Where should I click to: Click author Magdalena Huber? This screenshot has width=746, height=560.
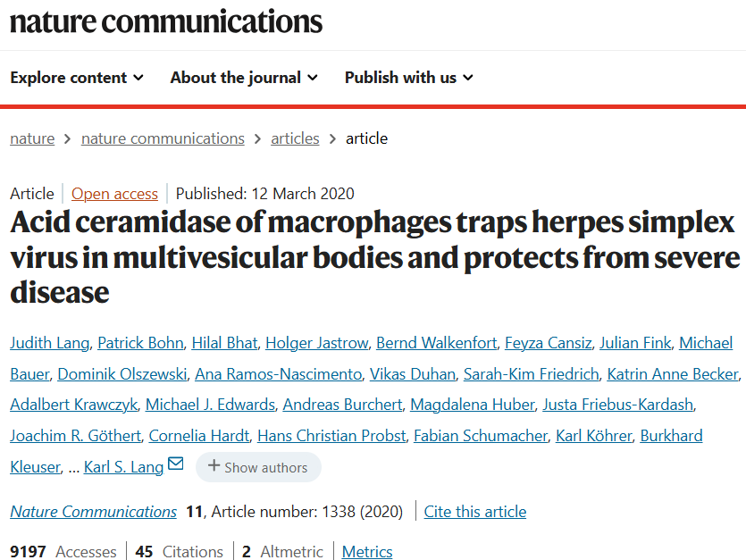472,405
